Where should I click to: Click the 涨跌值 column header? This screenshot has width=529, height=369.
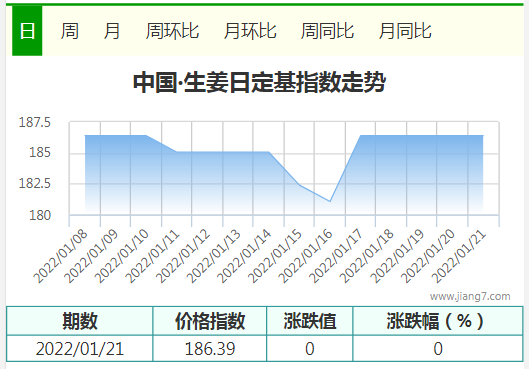click(310, 321)
